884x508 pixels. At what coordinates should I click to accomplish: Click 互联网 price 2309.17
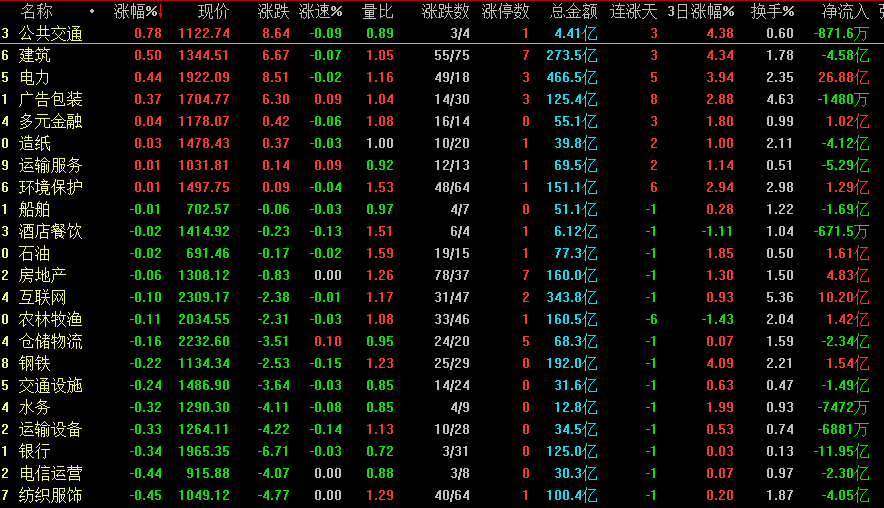204,297
